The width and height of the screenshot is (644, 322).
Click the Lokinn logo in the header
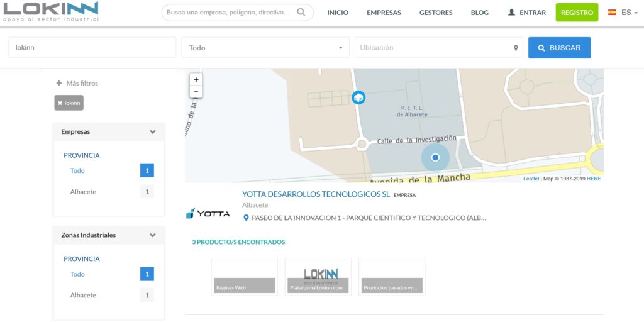51,11
